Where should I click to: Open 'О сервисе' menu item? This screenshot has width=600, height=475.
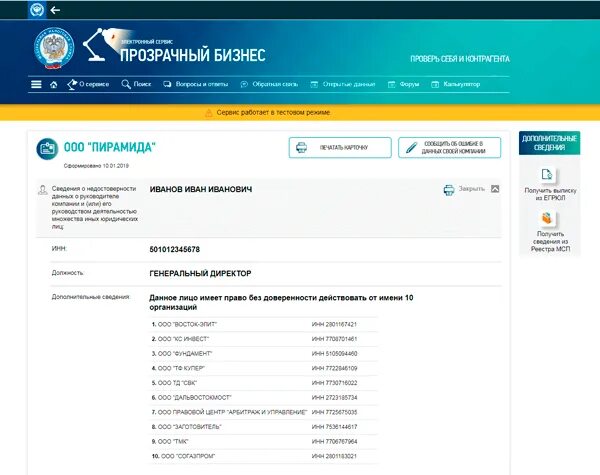(x=94, y=84)
